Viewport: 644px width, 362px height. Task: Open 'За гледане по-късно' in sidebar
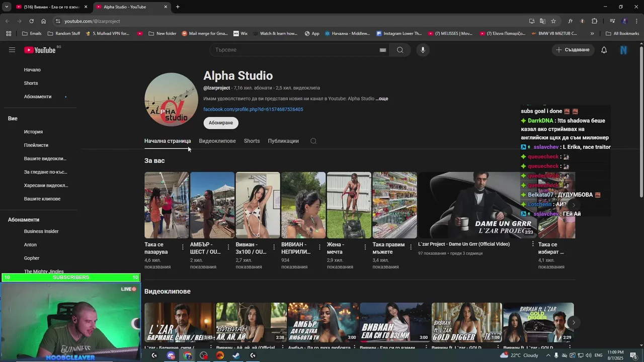pyautogui.click(x=45, y=172)
